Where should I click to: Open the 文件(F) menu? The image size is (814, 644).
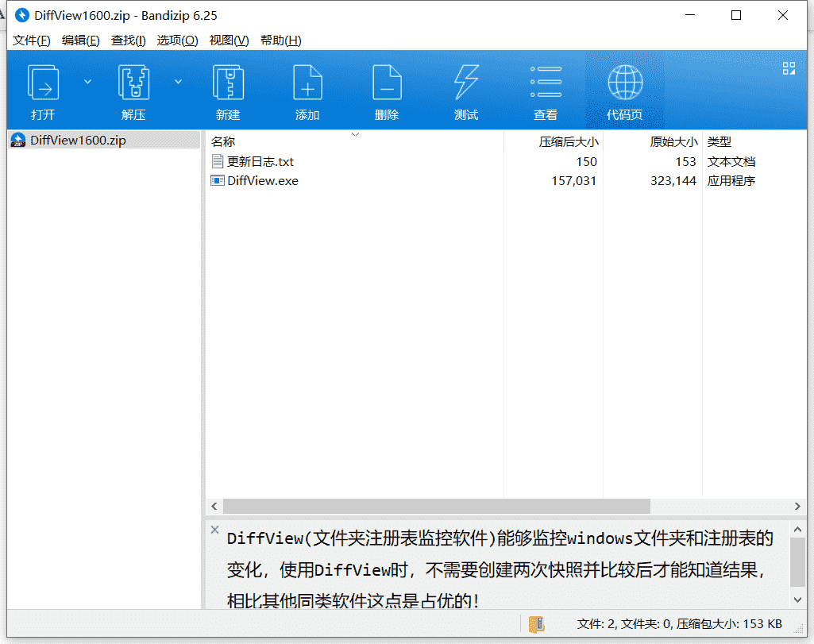coord(31,40)
